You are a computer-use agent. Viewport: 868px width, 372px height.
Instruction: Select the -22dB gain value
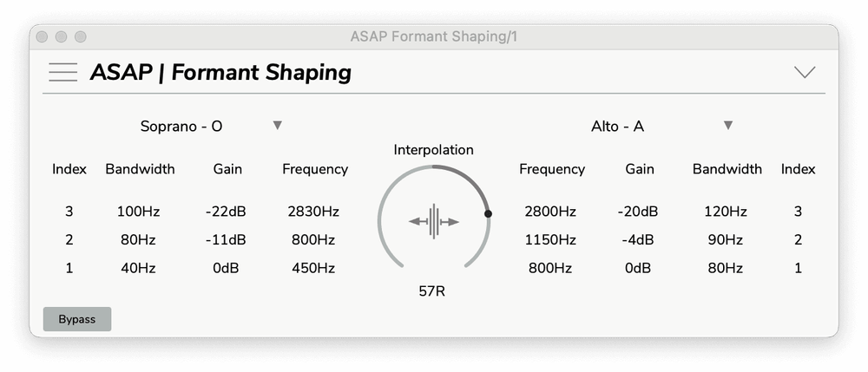(x=227, y=211)
